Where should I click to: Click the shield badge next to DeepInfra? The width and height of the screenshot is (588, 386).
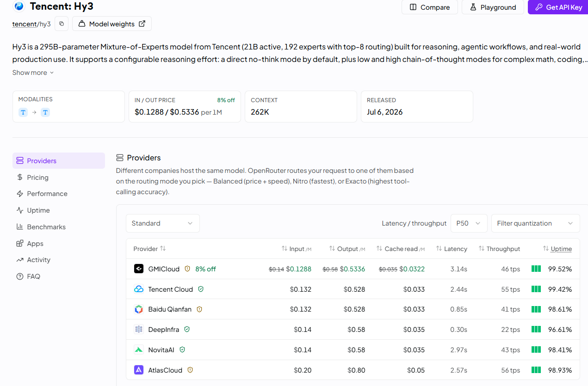(187, 330)
